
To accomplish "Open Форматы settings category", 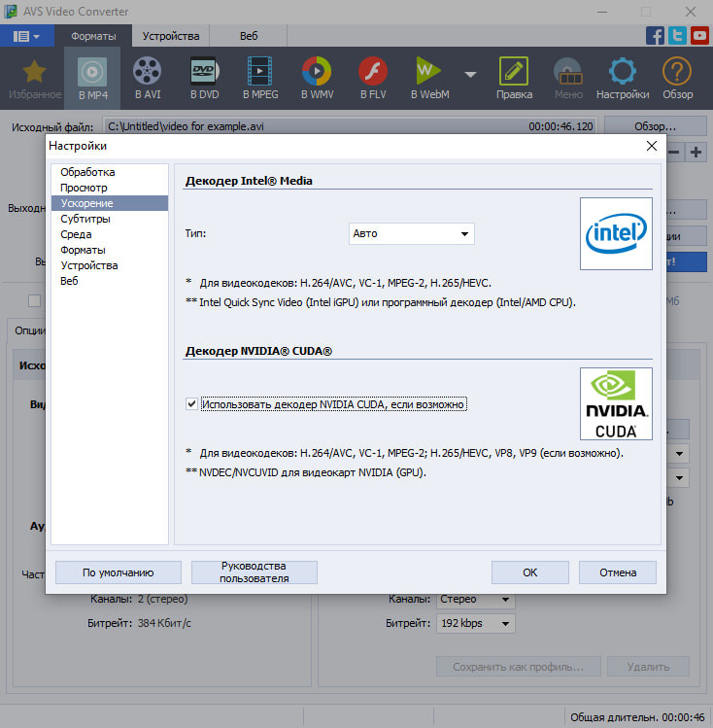I will coord(83,250).
